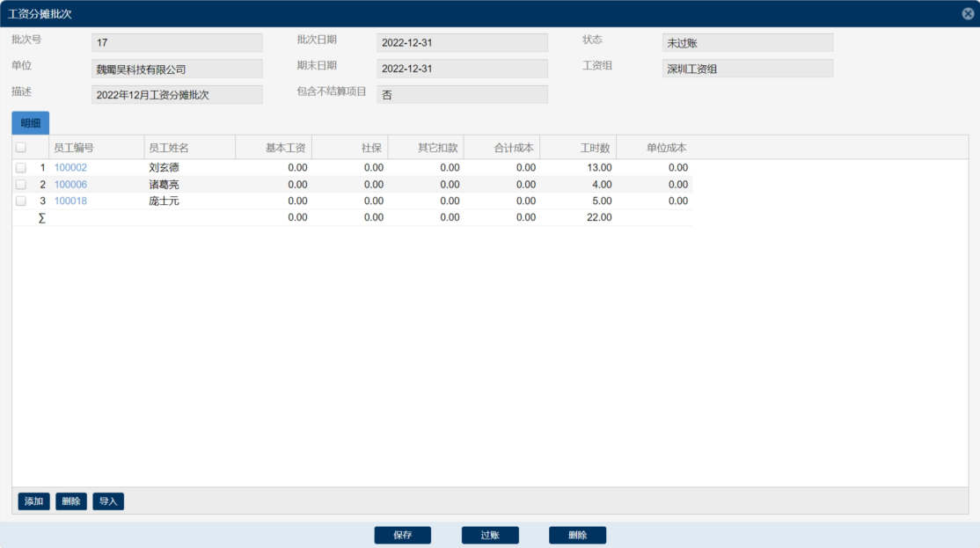The image size is (980, 548).
Task: Check the row for 诸葛亮
Action: coord(21,185)
